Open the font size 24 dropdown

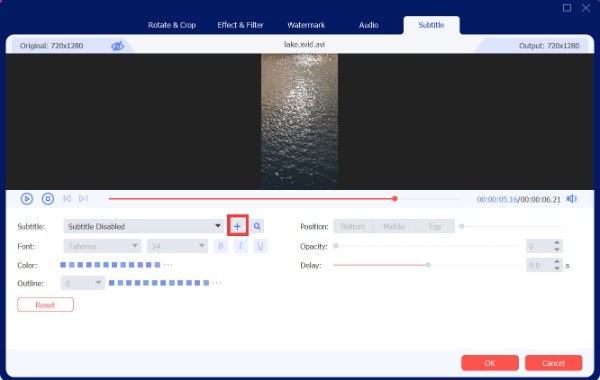[177, 246]
